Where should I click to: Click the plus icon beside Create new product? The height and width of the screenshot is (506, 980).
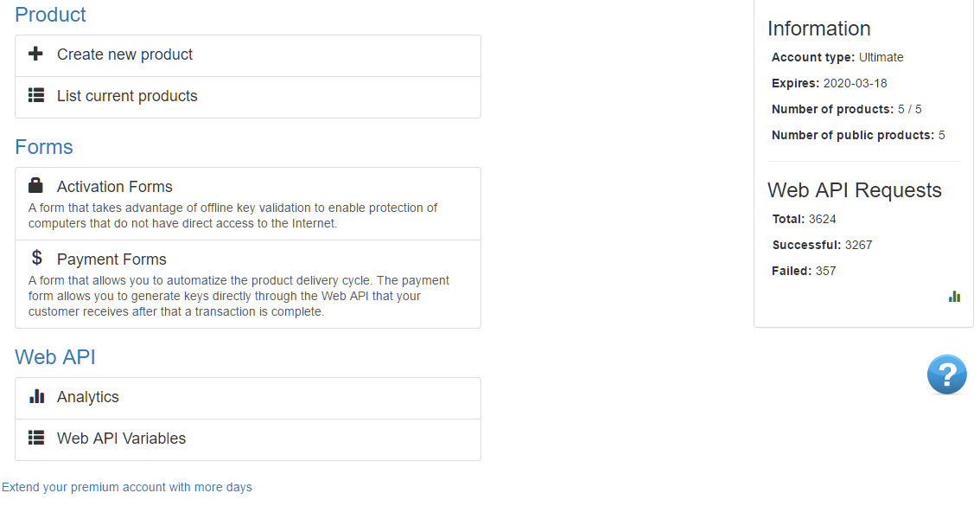tap(35, 54)
